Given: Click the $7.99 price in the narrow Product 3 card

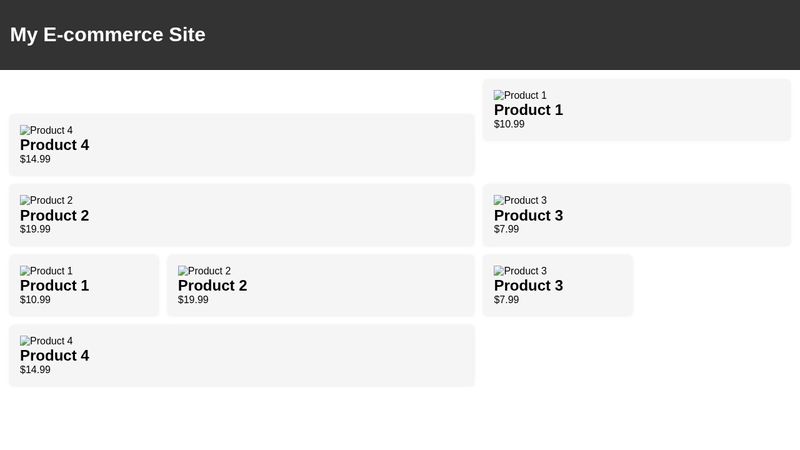Looking at the screenshot, I should (x=506, y=299).
